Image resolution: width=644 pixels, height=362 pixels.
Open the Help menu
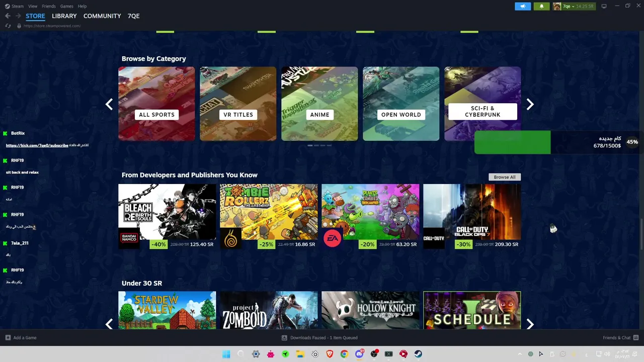(82, 6)
